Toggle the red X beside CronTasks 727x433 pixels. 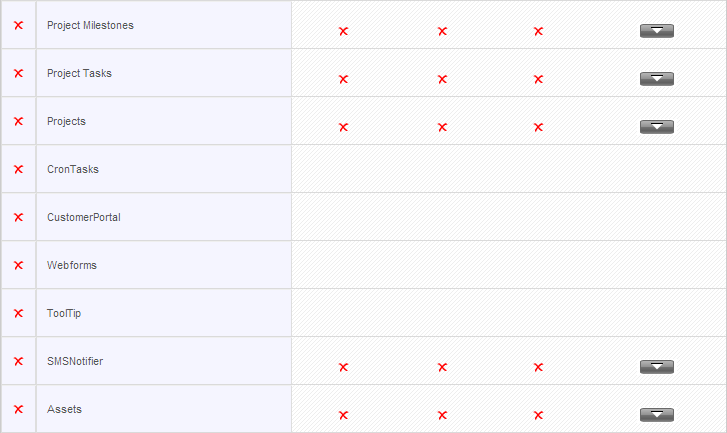tap(19, 169)
